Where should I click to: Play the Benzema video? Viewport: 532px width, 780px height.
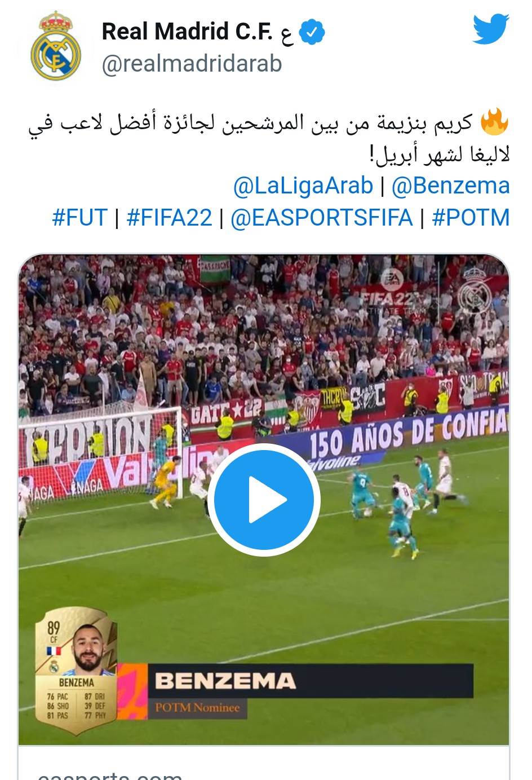(264, 500)
